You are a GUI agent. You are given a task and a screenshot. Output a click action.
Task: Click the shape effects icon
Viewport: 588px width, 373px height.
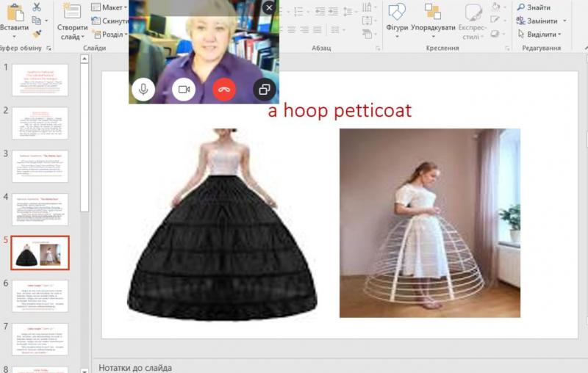495,34
